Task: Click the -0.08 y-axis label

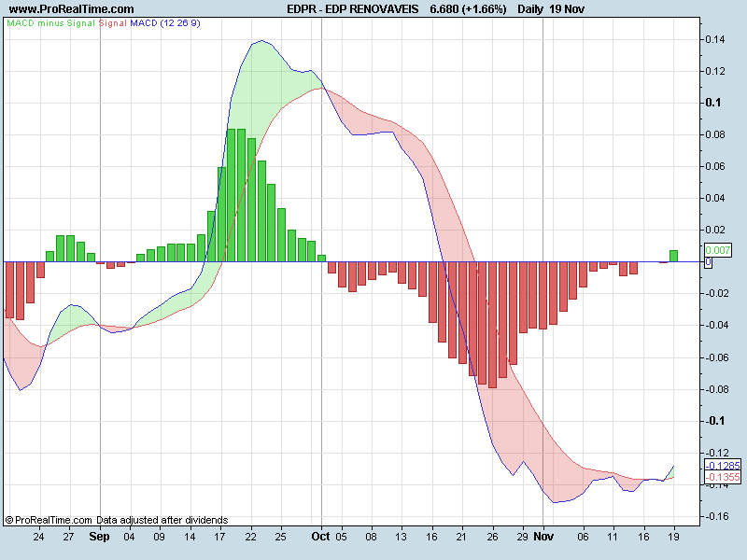Action: [716, 389]
